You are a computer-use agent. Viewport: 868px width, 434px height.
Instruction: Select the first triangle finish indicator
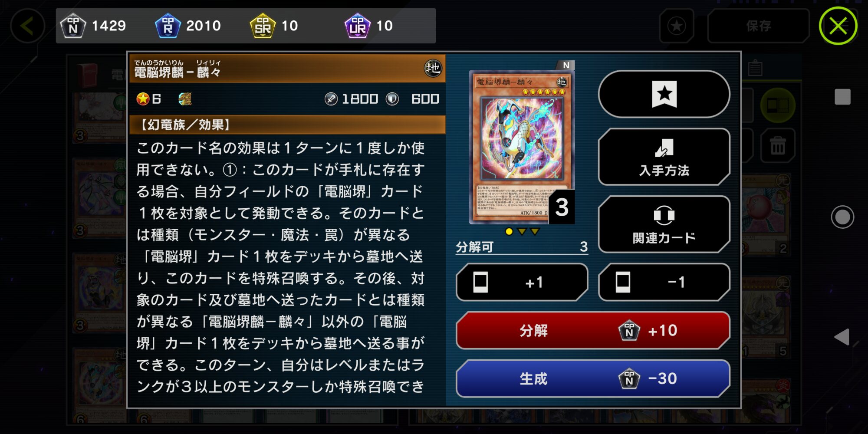pos(522,232)
